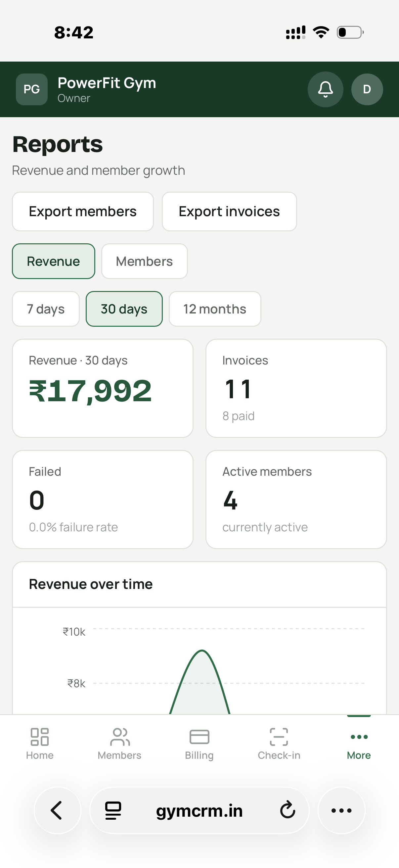Open notifications bell in header
The height and width of the screenshot is (868, 399).
(x=325, y=89)
